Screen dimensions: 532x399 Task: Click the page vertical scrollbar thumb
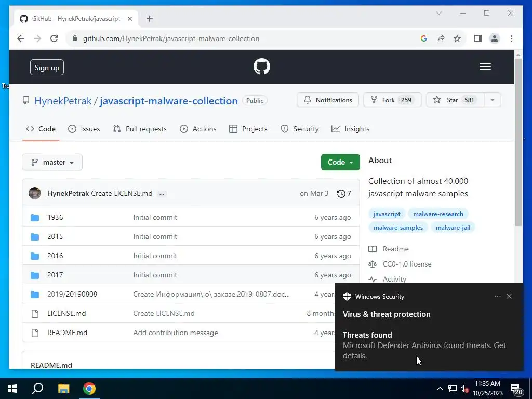click(518, 142)
